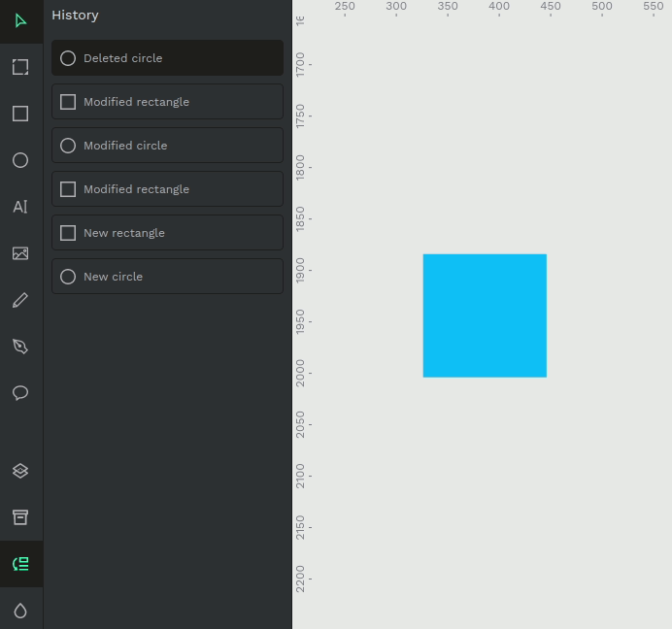Select the Rectangle tool in toolbar
Image resolution: width=672 pixels, height=629 pixels.
pyautogui.click(x=20, y=114)
